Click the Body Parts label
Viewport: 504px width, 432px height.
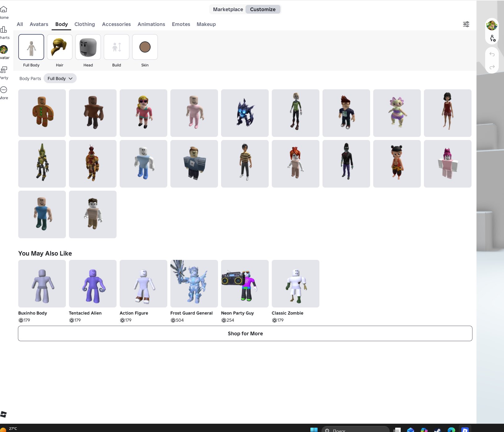30,78
